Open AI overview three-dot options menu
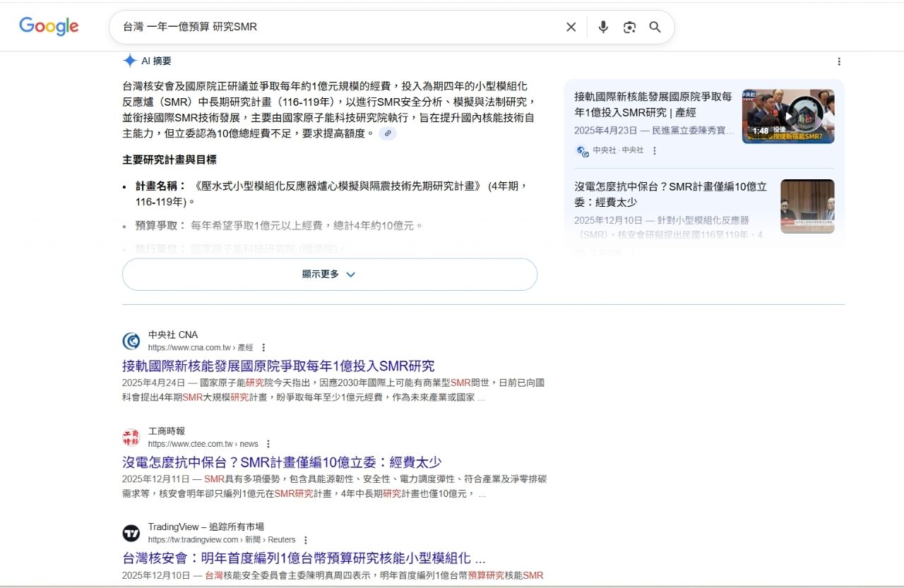 [838, 61]
